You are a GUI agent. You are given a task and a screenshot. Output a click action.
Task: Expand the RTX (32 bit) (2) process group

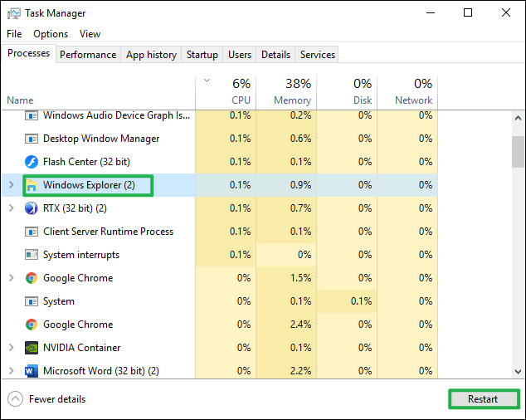click(11, 208)
